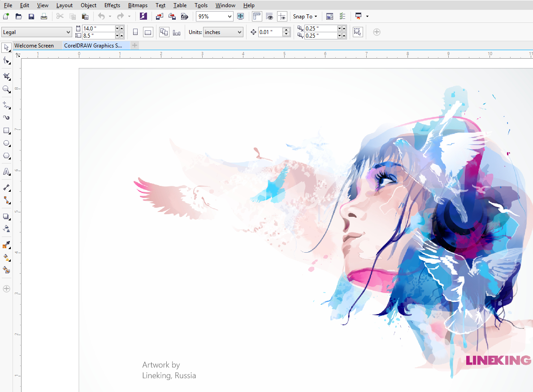Open the Tools menu
The width and height of the screenshot is (533, 392).
point(201,5)
